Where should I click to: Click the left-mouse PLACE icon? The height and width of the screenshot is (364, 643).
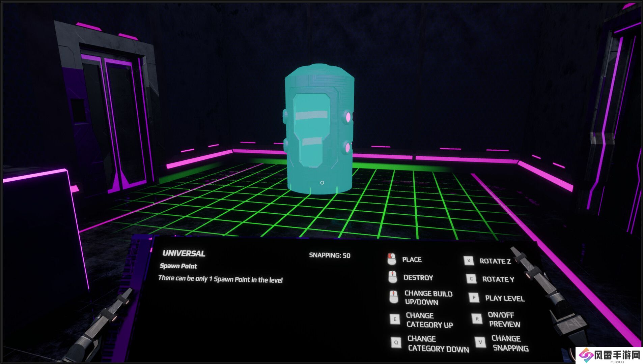tap(391, 259)
